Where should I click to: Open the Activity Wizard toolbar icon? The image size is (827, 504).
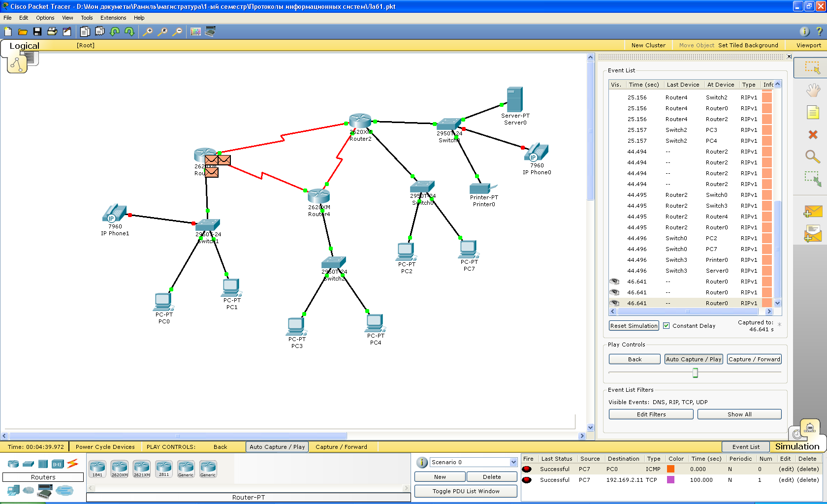click(x=67, y=31)
